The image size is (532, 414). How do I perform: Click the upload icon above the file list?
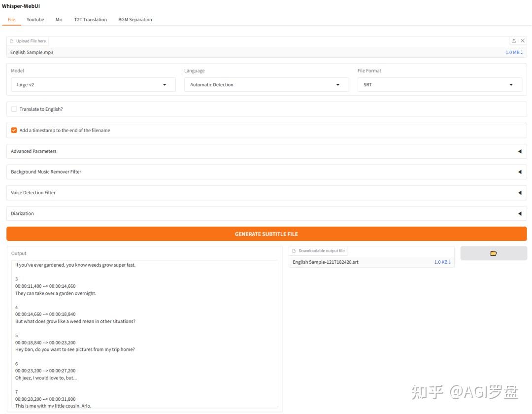[x=514, y=41]
